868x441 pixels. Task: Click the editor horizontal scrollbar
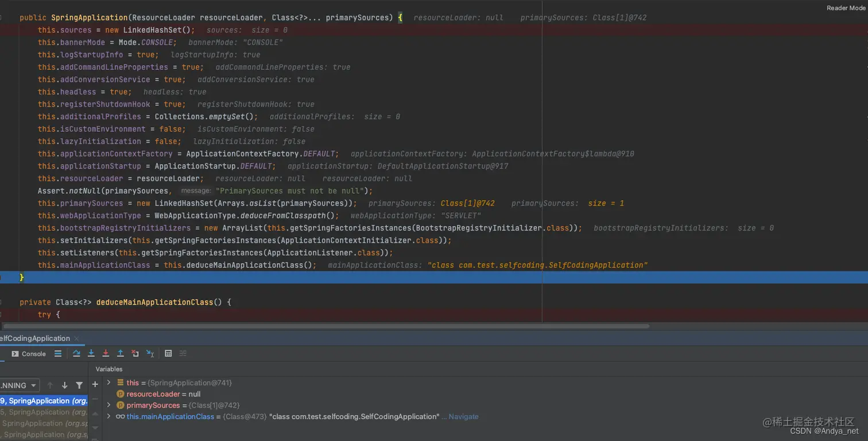point(326,326)
